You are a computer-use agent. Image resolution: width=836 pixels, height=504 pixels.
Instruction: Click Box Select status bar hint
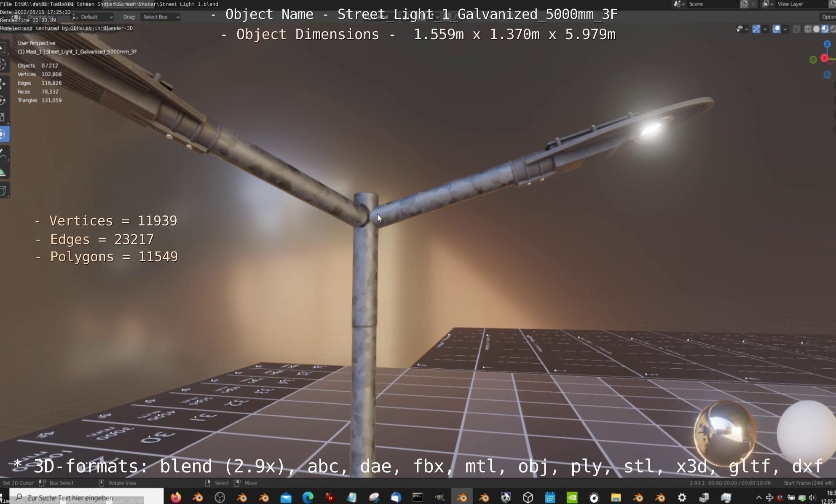click(x=61, y=483)
